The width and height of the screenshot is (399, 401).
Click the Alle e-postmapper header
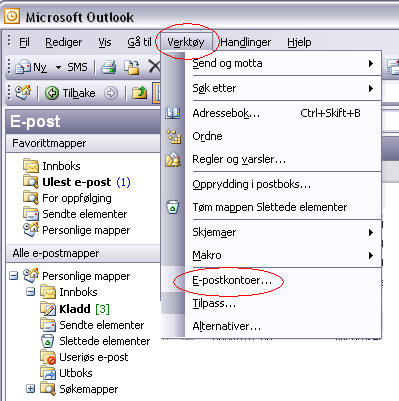83,253
